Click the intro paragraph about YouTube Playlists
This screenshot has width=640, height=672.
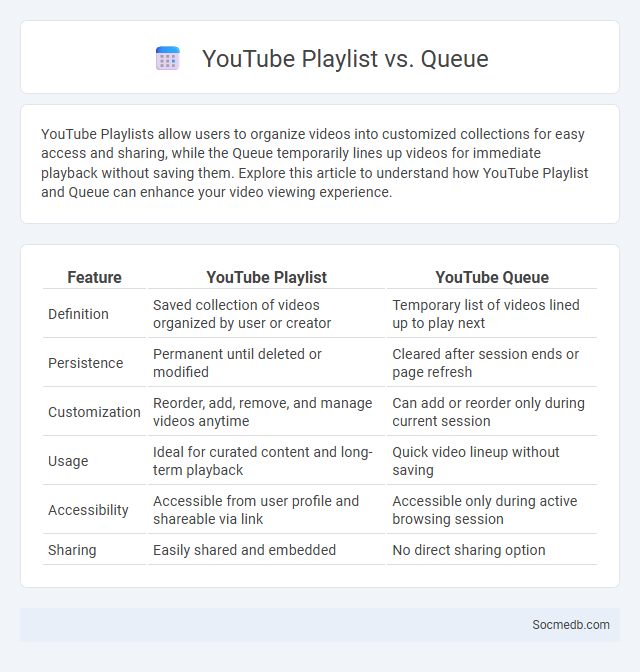pyautogui.click(x=315, y=163)
